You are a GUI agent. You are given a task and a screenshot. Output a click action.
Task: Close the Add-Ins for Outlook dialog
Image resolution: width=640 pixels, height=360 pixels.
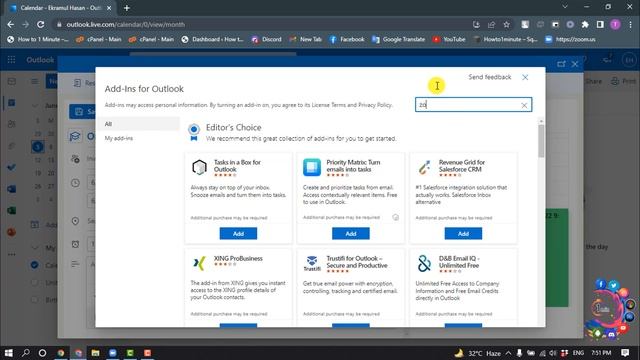click(x=525, y=77)
